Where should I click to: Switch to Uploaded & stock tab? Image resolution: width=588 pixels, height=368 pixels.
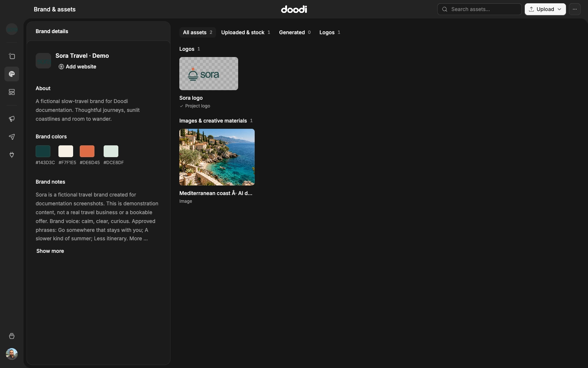tap(246, 32)
